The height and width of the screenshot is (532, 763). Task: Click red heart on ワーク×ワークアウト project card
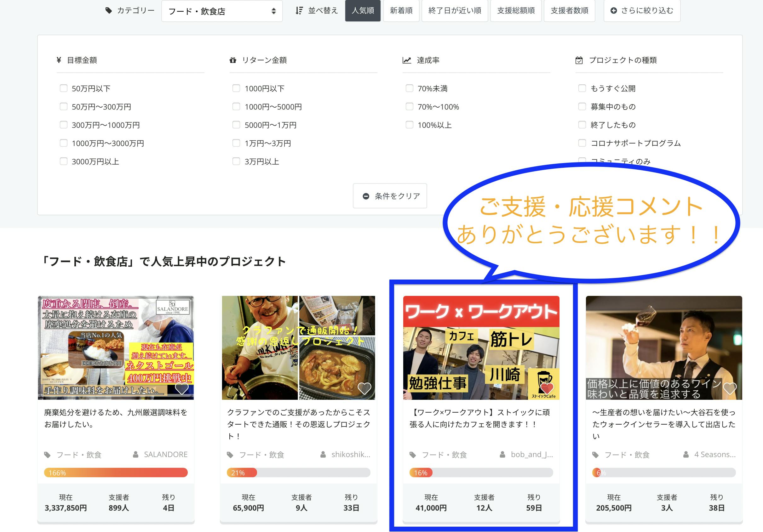[x=547, y=388]
